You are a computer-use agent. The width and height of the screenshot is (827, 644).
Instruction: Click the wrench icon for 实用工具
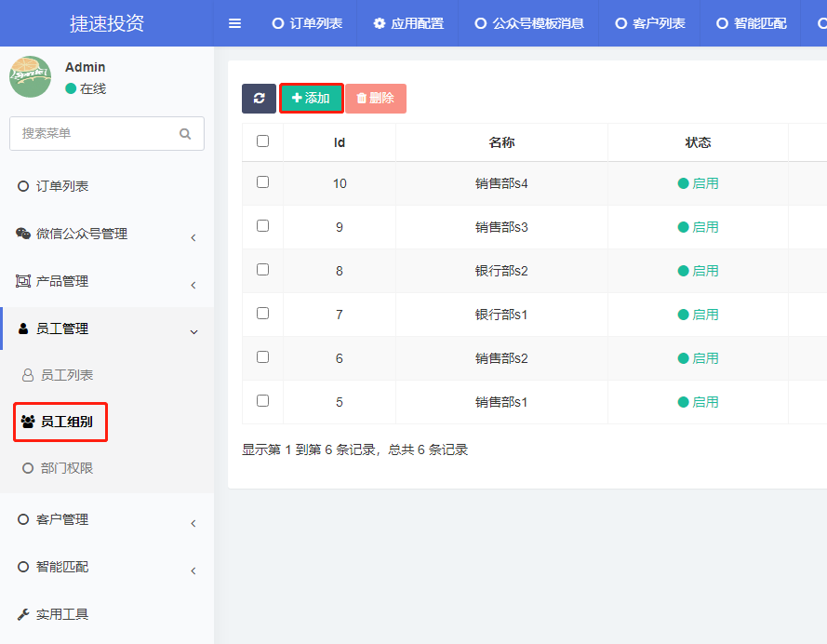(23, 614)
